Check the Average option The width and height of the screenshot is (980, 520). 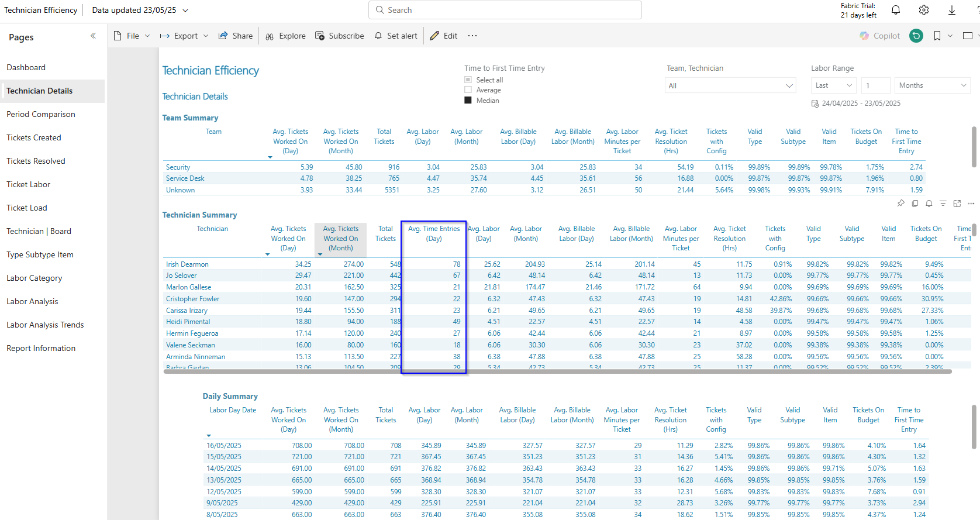click(x=468, y=90)
